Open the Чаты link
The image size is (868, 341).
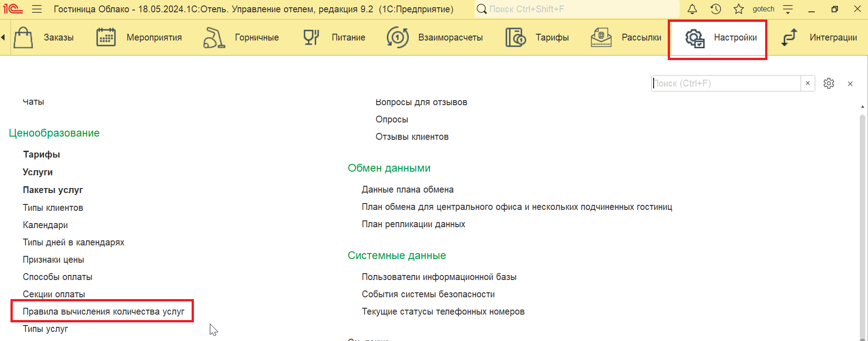(x=33, y=102)
